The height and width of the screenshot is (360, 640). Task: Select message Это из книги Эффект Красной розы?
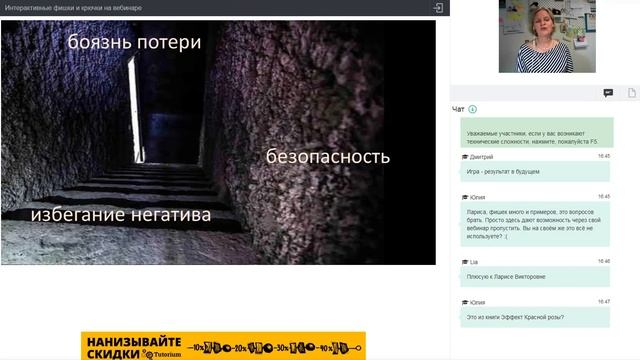535,317
